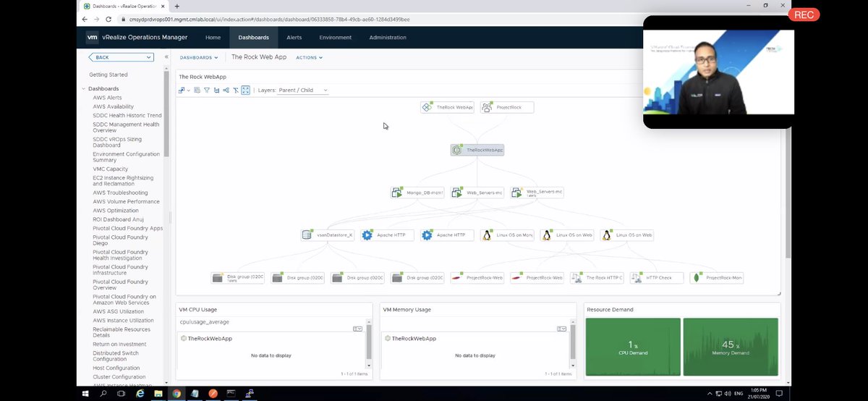Open SDDC Health Historic Trend

[x=127, y=115]
